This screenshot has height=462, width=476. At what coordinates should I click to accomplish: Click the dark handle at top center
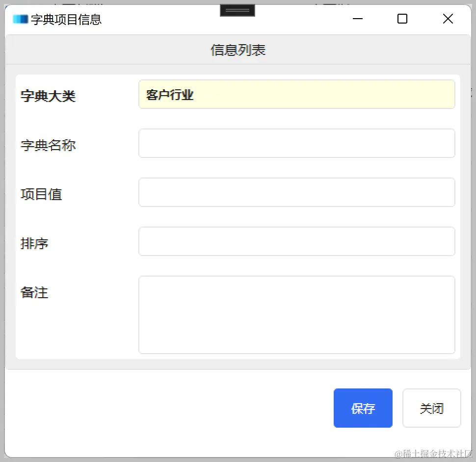[x=238, y=10]
